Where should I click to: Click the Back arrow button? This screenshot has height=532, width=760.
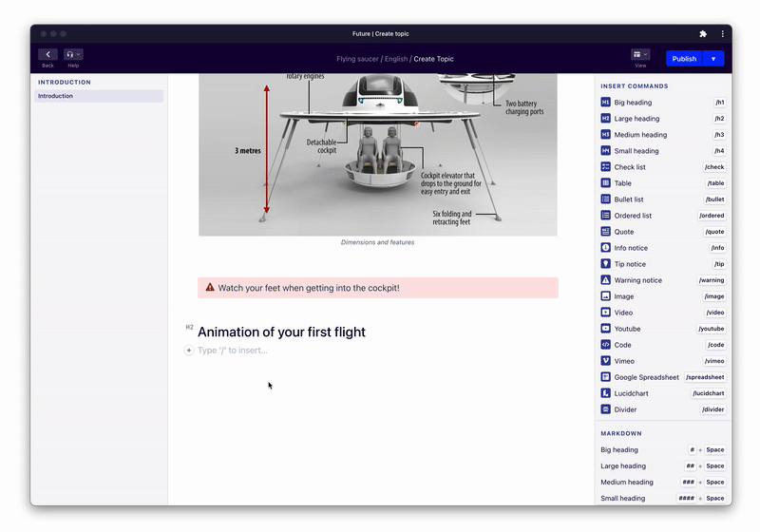tap(47, 54)
